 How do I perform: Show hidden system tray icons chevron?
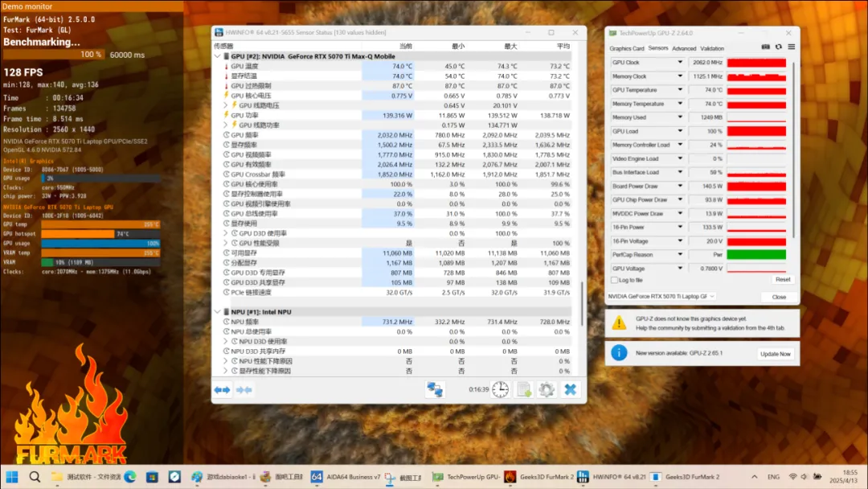coord(754,477)
